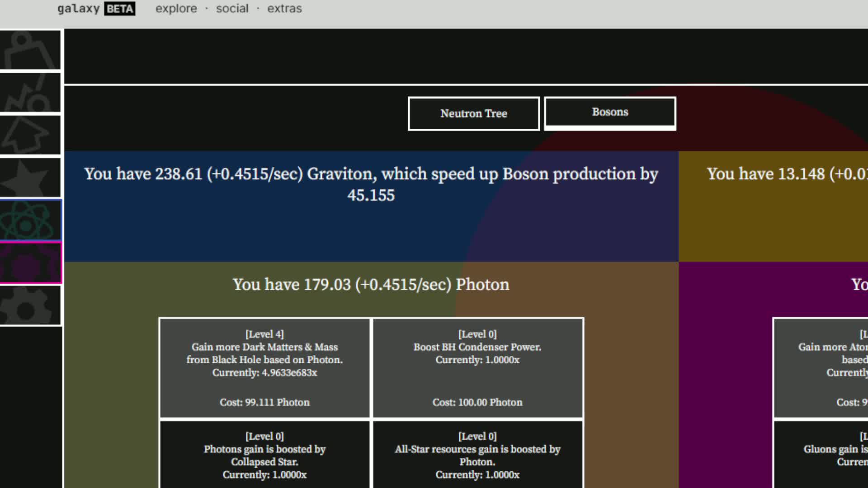The height and width of the screenshot is (488, 868).
Task: Click the galaxy BETA logo
Action: click(x=96, y=9)
